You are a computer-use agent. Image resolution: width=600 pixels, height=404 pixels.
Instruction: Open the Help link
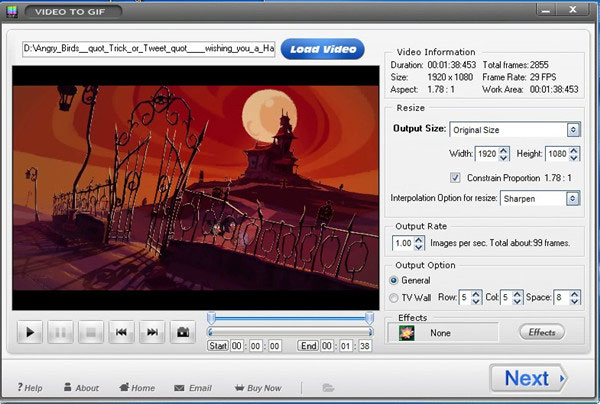30,388
